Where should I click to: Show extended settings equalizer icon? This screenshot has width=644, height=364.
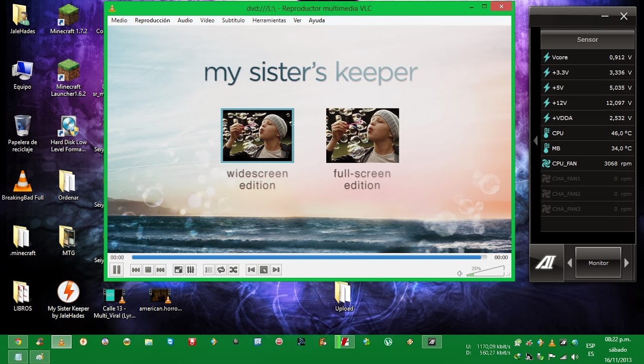click(x=190, y=270)
